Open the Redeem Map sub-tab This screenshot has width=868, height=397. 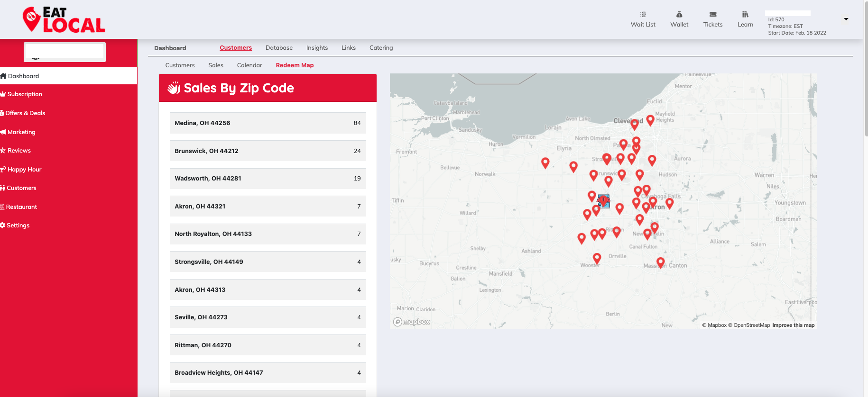click(x=295, y=65)
